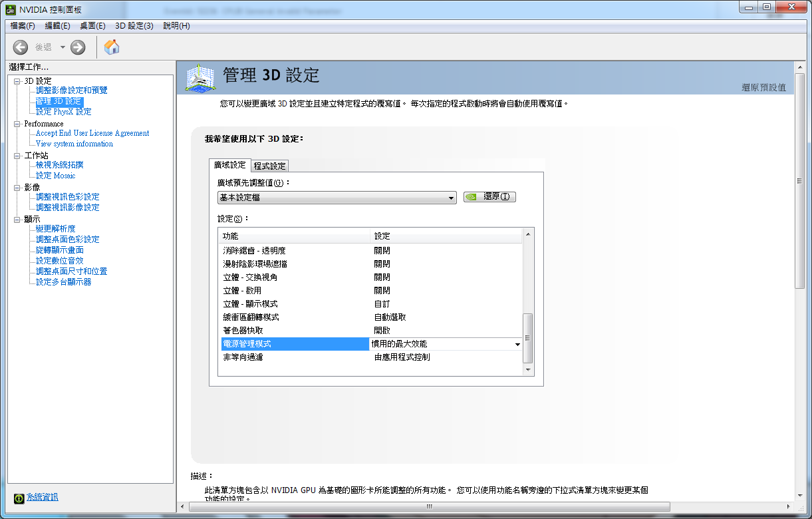Image resolution: width=812 pixels, height=519 pixels.
Task: Collapse the 影像 tree node
Action: pos(17,188)
